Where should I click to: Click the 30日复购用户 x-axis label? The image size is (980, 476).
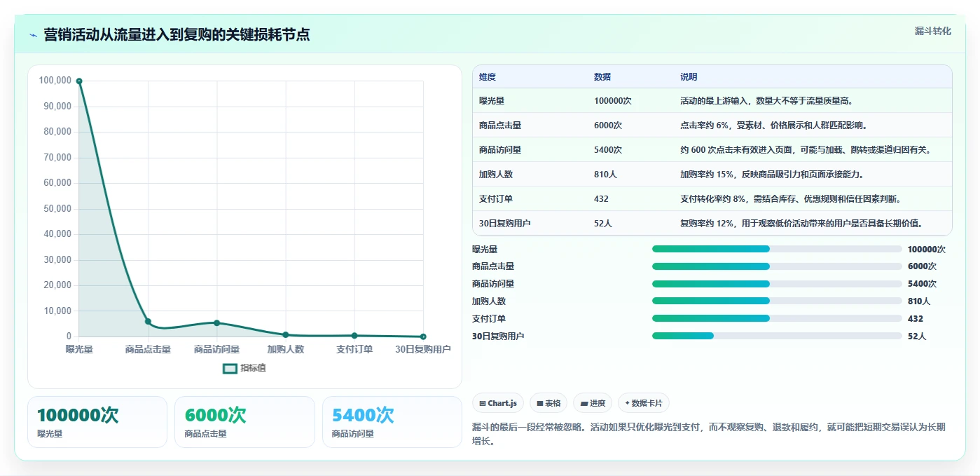(x=423, y=349)
